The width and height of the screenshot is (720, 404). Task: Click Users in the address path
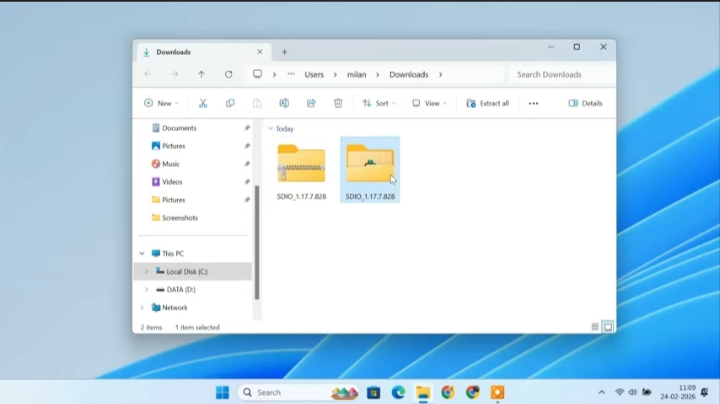(314, 74)
